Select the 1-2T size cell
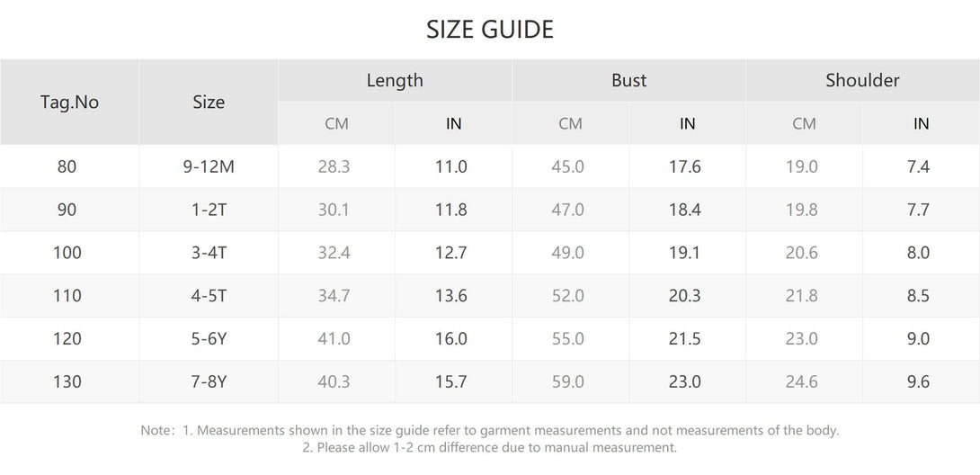 tap(209, 210)
